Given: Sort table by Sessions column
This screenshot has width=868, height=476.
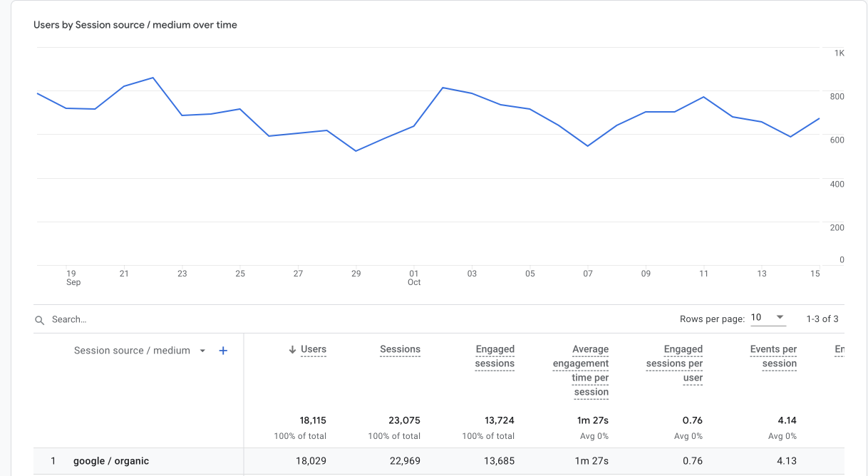Looking at the screenshot, I should point(401,349).
